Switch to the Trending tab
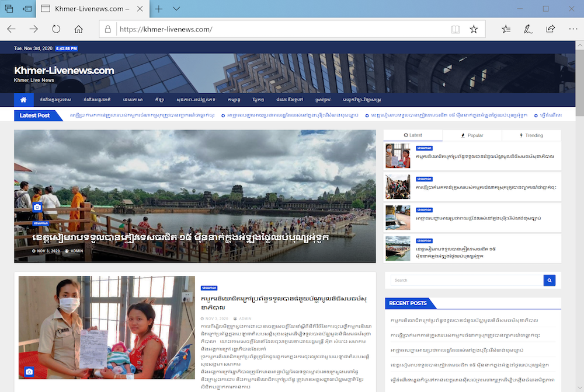The height and width of the screenshot is (392, 584). tap(531, 135)
